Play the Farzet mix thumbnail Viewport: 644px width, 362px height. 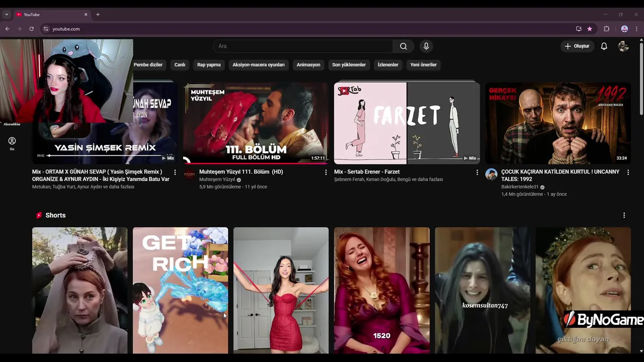pyautogui.click(x=407, y=123)
